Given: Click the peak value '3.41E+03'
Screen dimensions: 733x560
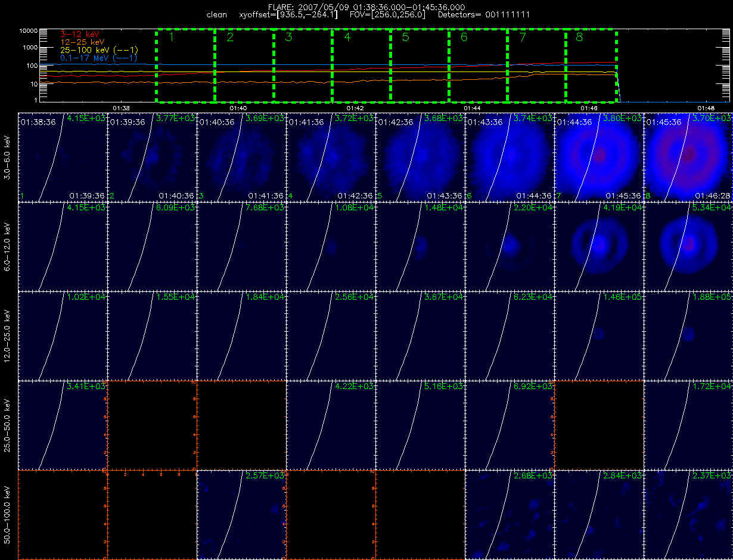Looking at the screenshot, I should click(87, 387).
